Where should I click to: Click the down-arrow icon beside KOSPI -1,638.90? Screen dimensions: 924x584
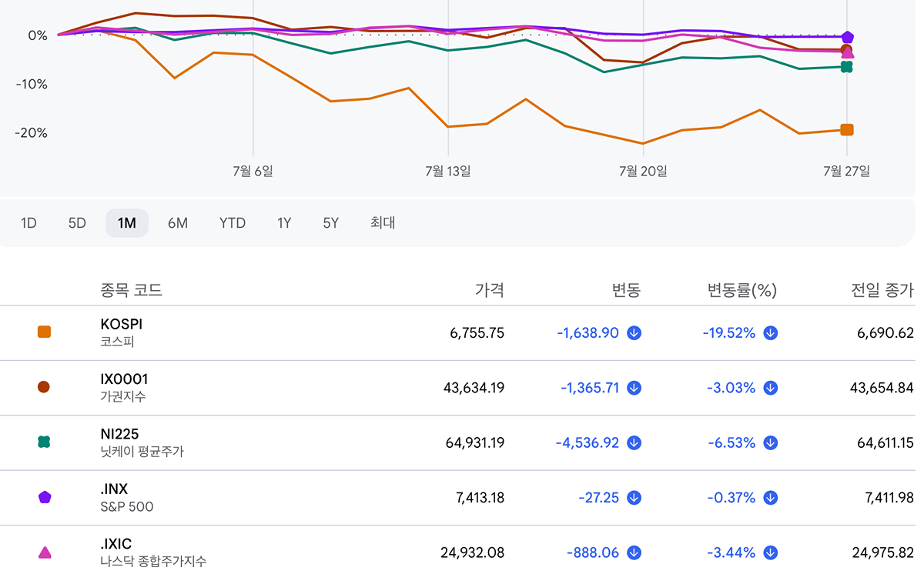click(634, 333)
